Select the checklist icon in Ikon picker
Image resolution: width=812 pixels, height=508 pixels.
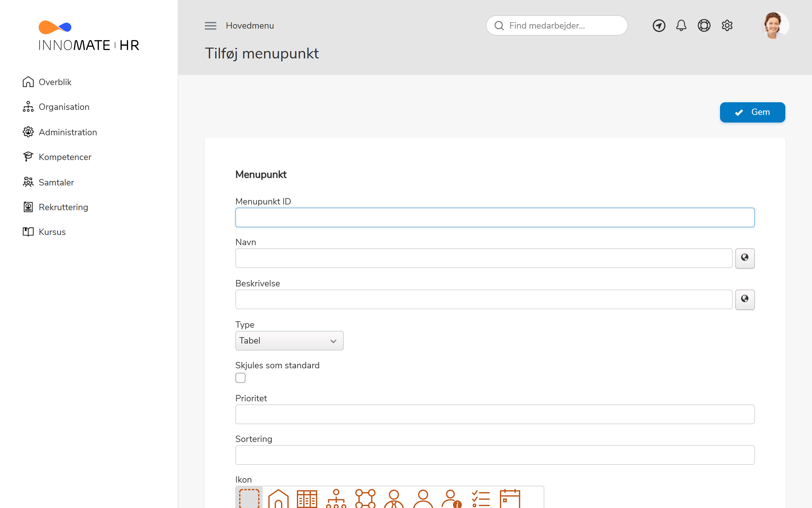point(481,498)
